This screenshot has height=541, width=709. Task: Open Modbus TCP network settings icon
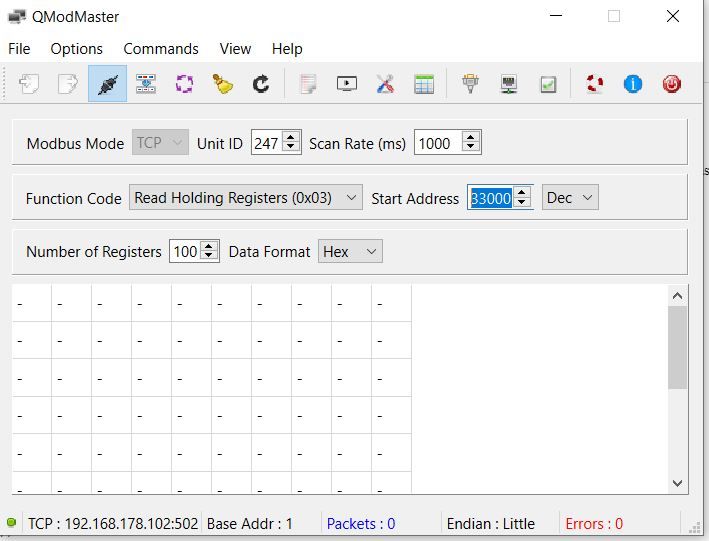click(x=510, y=84)
